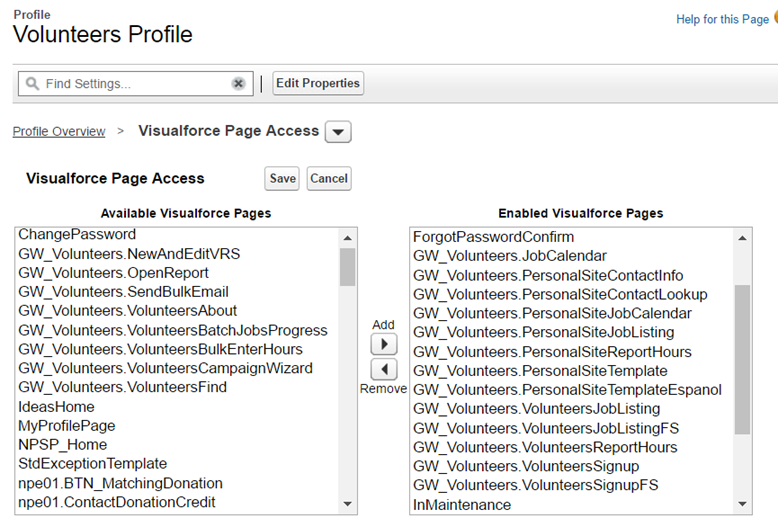This screenshot has width=778, height=527.
Task: Select NPSP_Home in Available pages
Action: click(177, 445)
